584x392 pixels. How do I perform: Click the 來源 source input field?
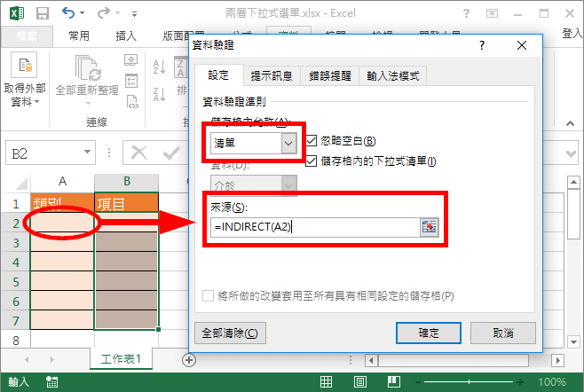(315, 227)
